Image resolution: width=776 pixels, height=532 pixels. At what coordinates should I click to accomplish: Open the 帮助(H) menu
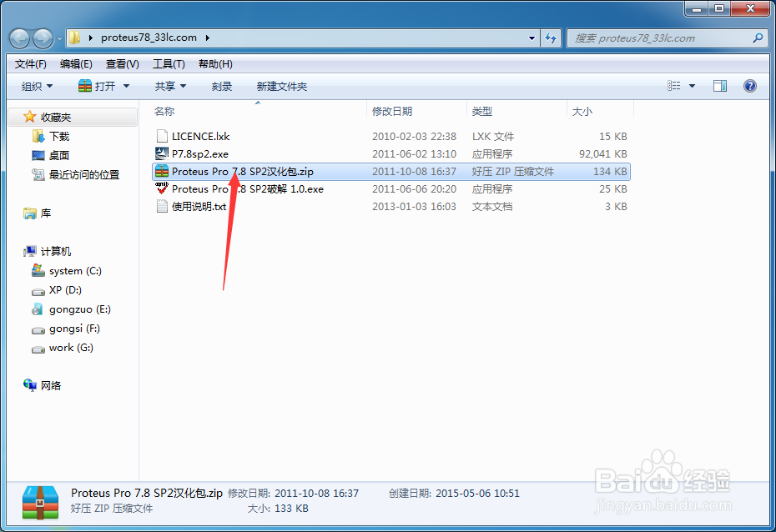[x=215, y=63]
